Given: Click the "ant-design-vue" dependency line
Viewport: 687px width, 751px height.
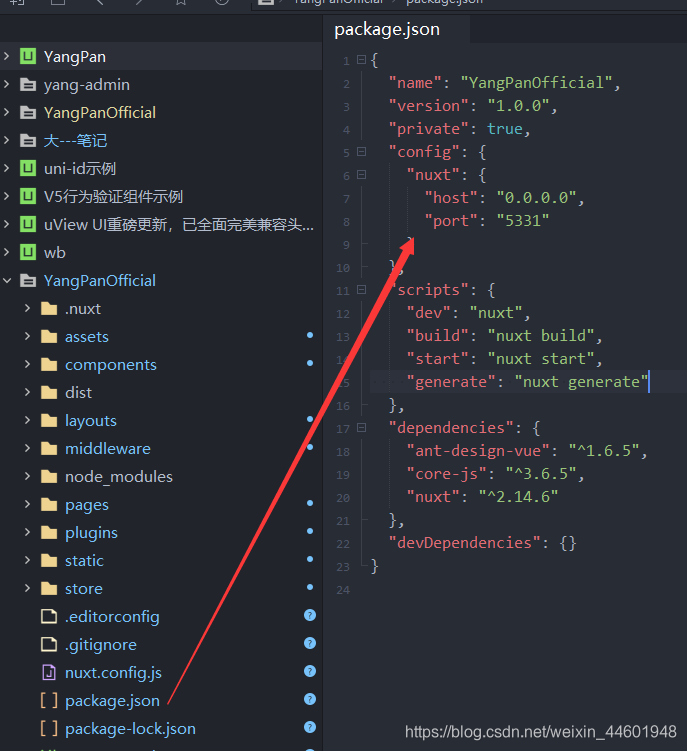Looking at the screenshot, I should (527, 451).
